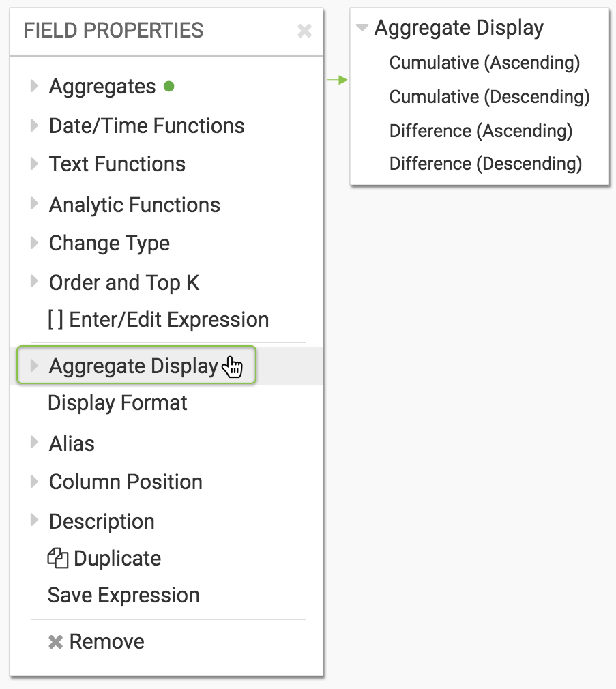Choose Difference (Descending) display
Viewport: 616px width, 689px height.
pyautogui.click(x=485, y=164)
